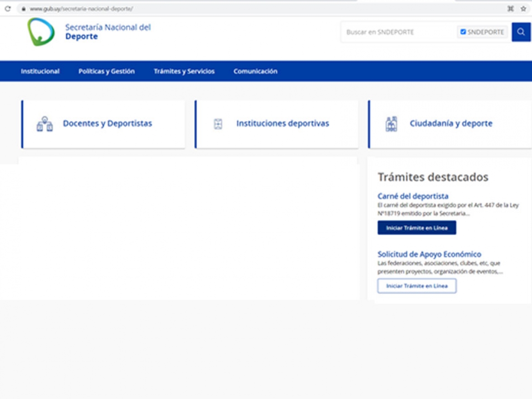The image size is (532, 399).
Task: Toggle the SNDEPORTE search scope checkbox
Action: 463,32
